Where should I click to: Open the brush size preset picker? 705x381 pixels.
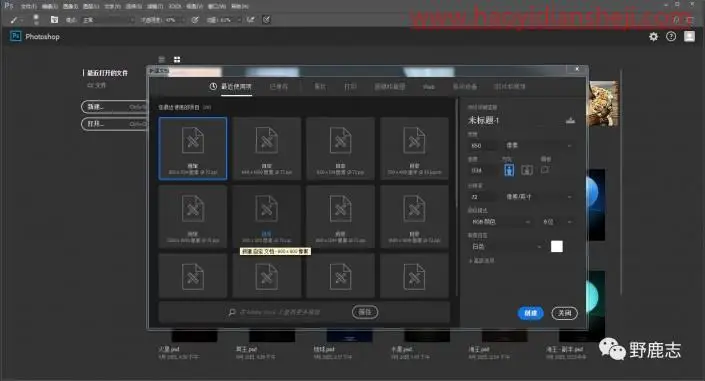click(x=36, y=19)
